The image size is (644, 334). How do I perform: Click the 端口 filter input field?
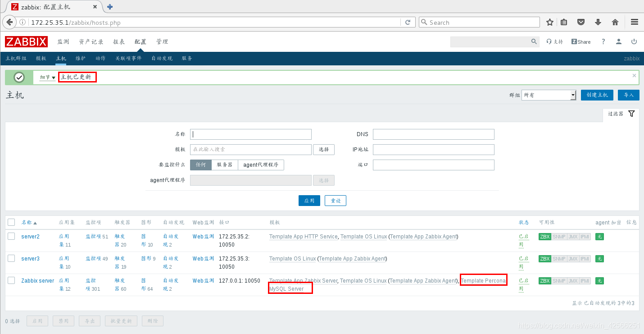click(434, 165)
